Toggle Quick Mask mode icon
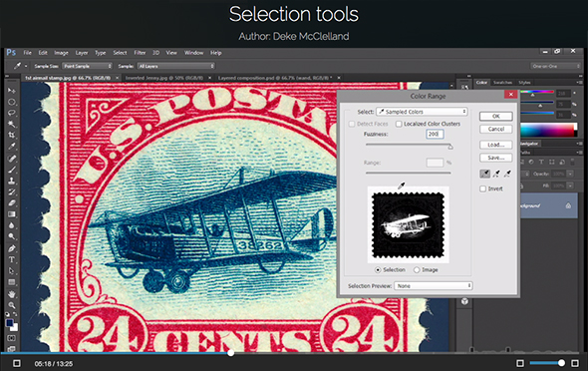The width and height of the screenshot is (588, 371). [x=12, y=338]
